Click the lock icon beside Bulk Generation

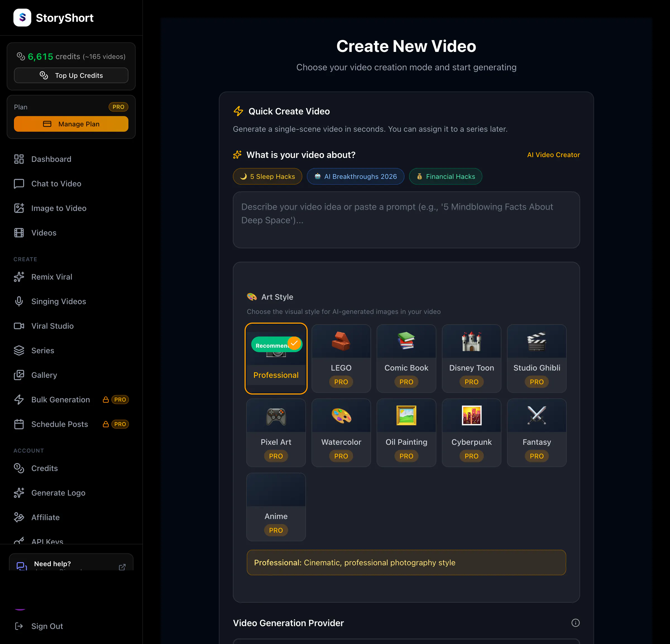click(106, 400)
